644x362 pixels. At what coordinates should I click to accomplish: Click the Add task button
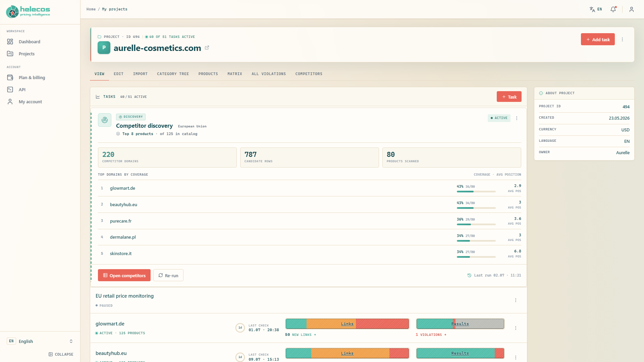click(597, 40)
